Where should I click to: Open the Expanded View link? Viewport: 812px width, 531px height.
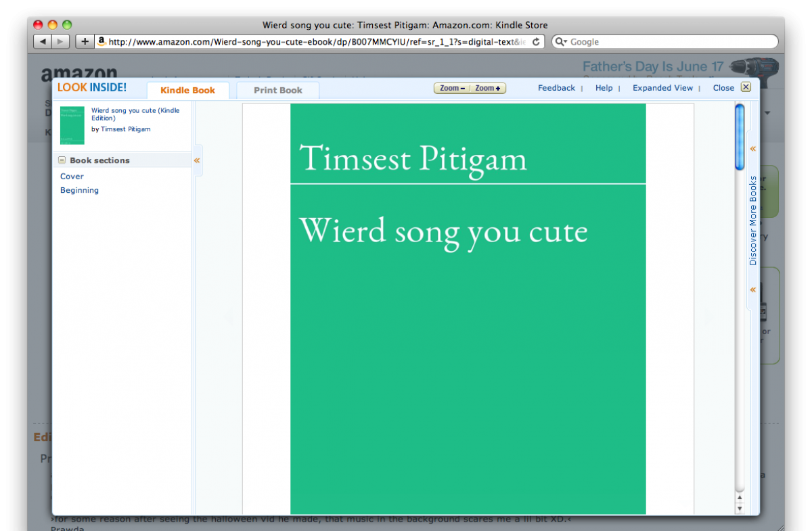[662, 88]
